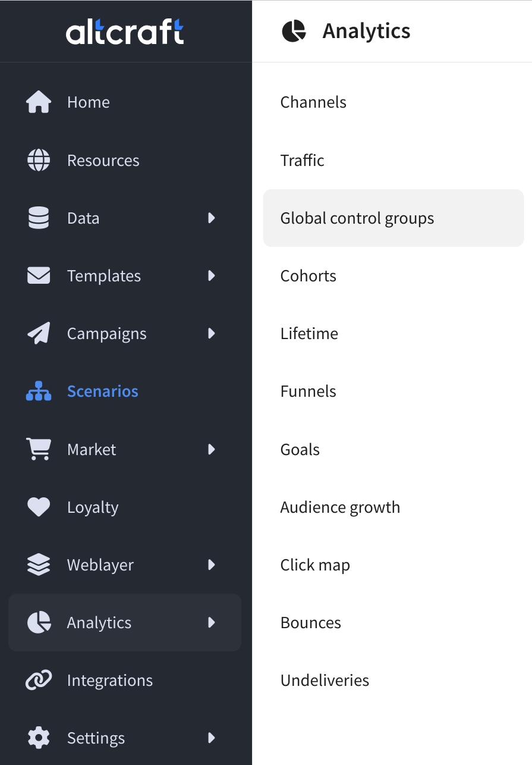Screen dimensions: 532x765
Task: Expand the Settings submenu arrow
Action: 211,738
